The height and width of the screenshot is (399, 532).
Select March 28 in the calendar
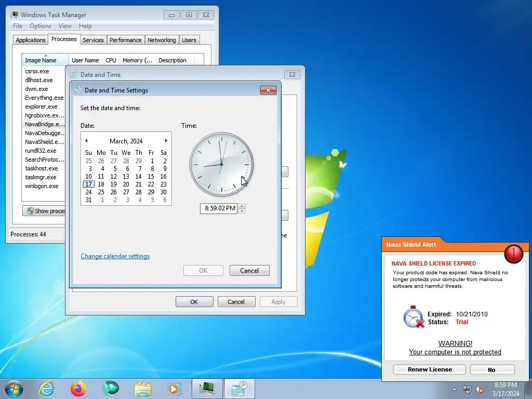(x=138, y=192)
